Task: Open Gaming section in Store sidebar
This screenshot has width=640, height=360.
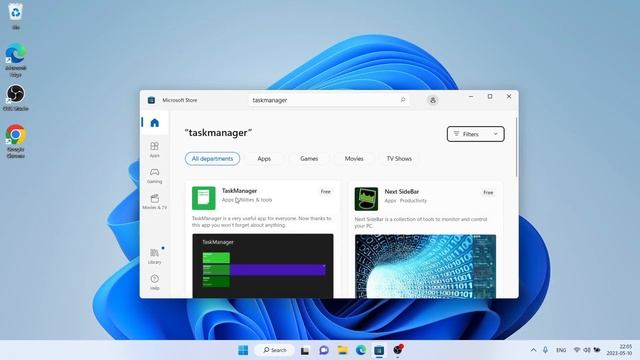Action: 154,176
